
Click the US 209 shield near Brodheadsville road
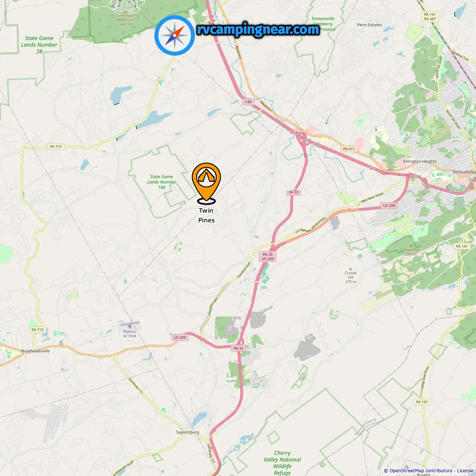point(180,337)
